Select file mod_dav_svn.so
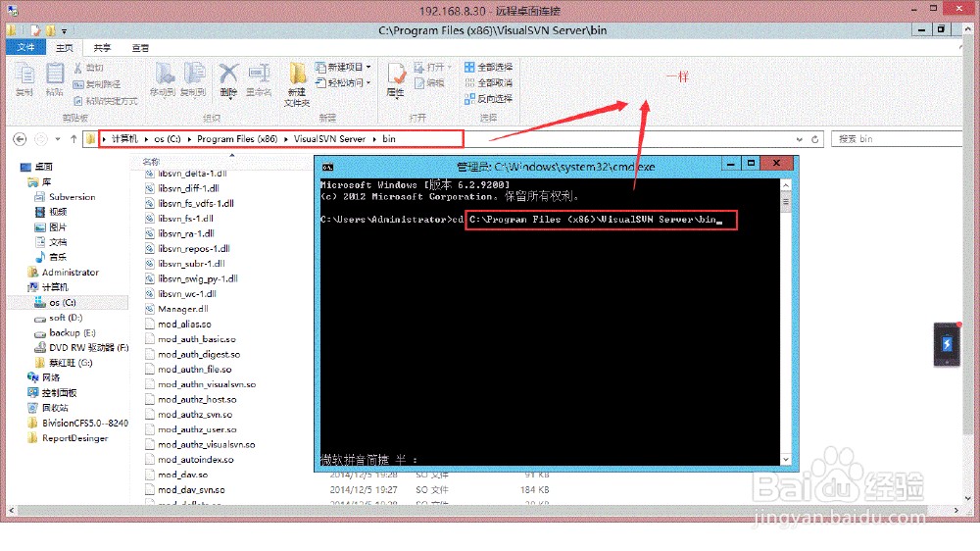980x551 pixels. (185, 489)
